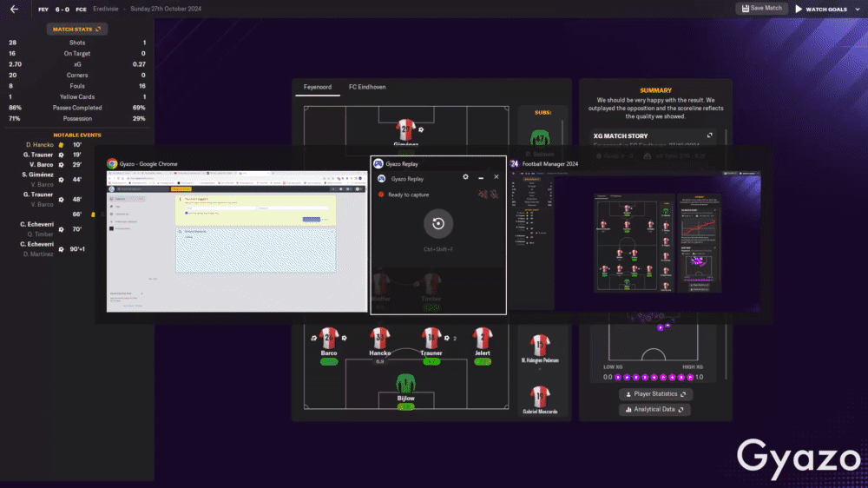Select substitute M. Holmgren Pedersen shirt

pos(540,345)
